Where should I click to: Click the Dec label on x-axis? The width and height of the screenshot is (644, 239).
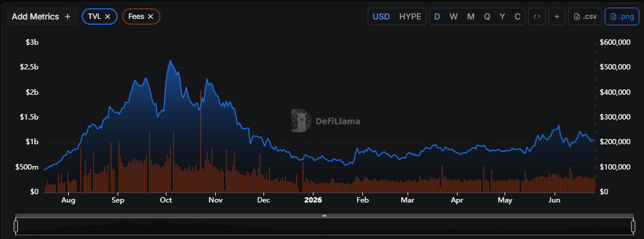pyautogui.click(x=263, y=200)
